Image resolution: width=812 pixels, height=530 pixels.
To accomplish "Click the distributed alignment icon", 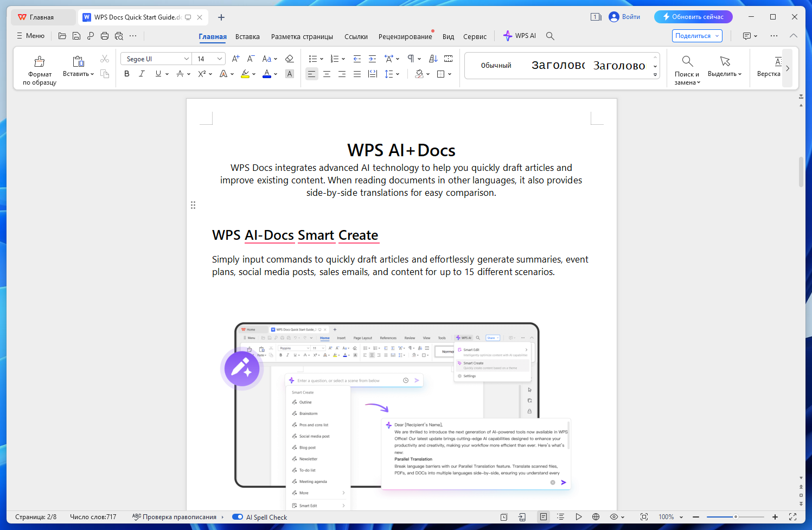I will [372, 74].
